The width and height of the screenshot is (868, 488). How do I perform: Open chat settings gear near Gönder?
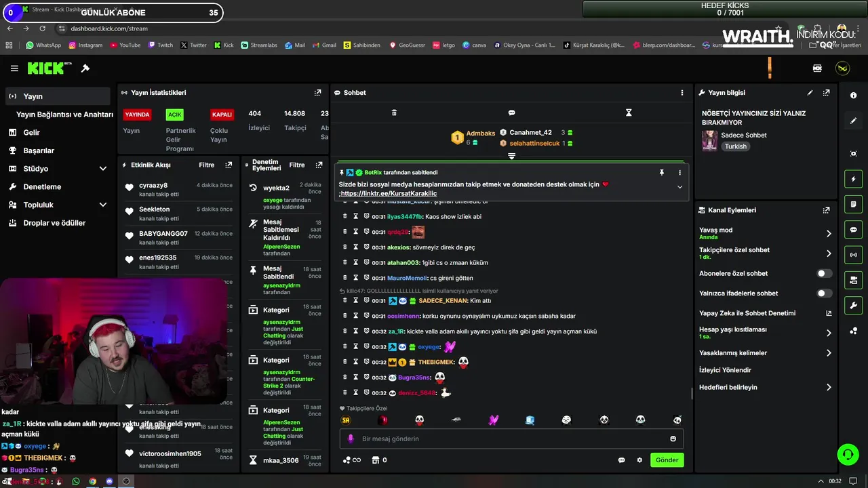(x=639, y=460)
